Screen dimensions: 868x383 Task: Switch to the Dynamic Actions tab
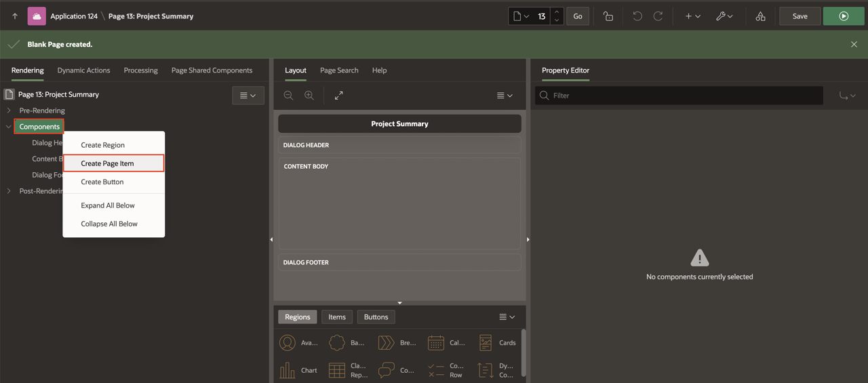83,70
